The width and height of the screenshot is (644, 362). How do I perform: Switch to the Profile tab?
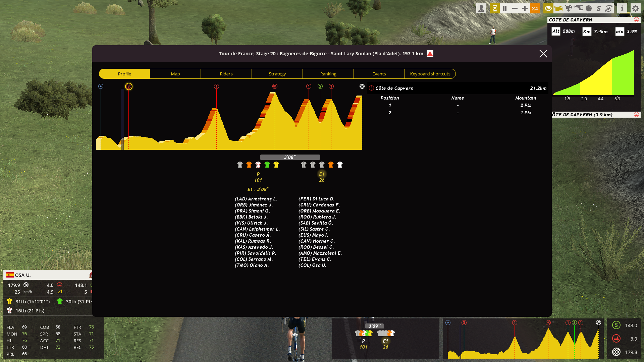pos(124,74)
